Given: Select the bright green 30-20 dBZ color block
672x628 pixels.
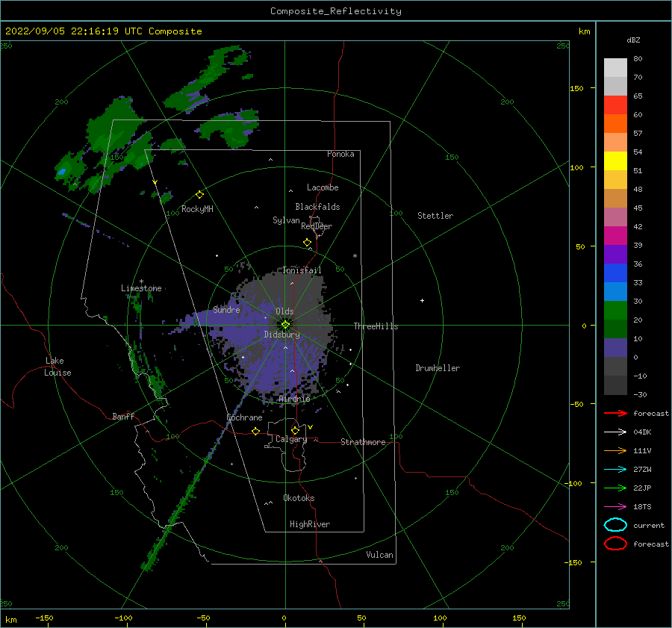Looking at the screenshot, I should pyautogui.click(x=615, y=311).
